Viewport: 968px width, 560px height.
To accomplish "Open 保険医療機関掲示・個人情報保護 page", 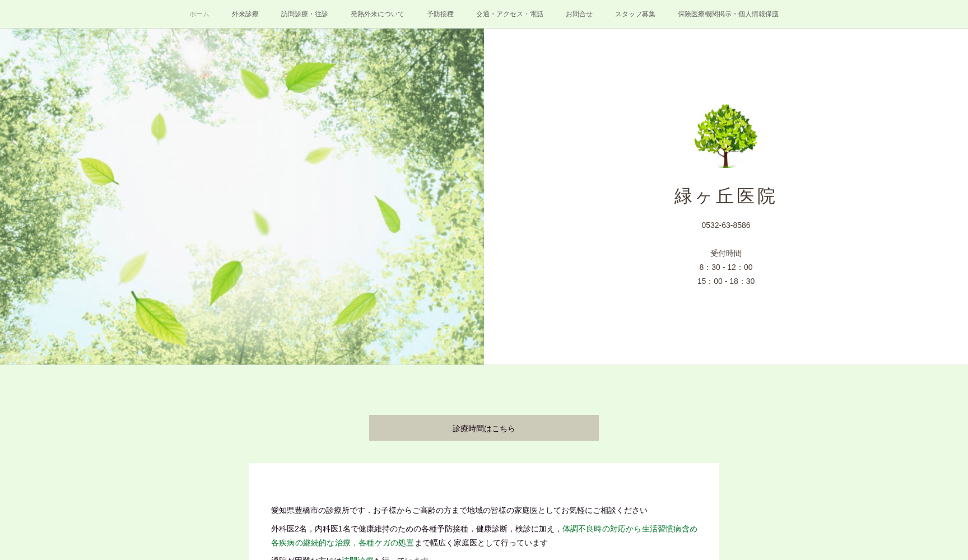I will 727,14.
